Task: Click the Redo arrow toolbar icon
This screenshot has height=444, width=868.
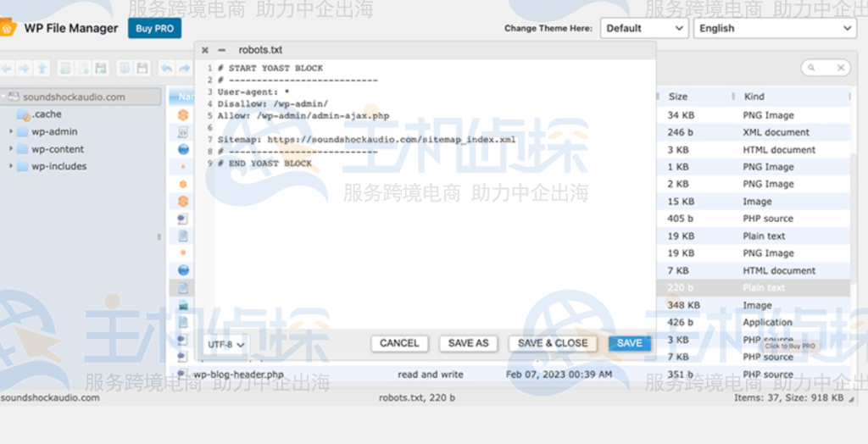Action: coord(184,68)
